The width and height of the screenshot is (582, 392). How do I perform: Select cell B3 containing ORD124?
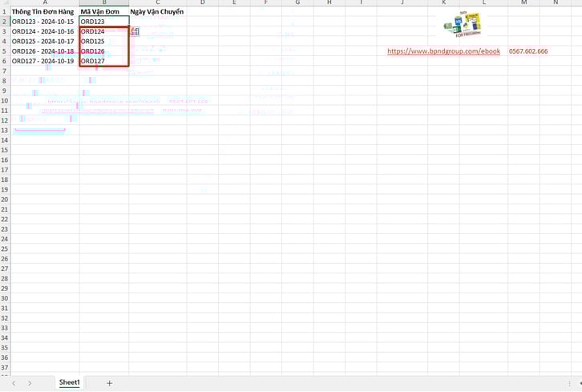104,31
